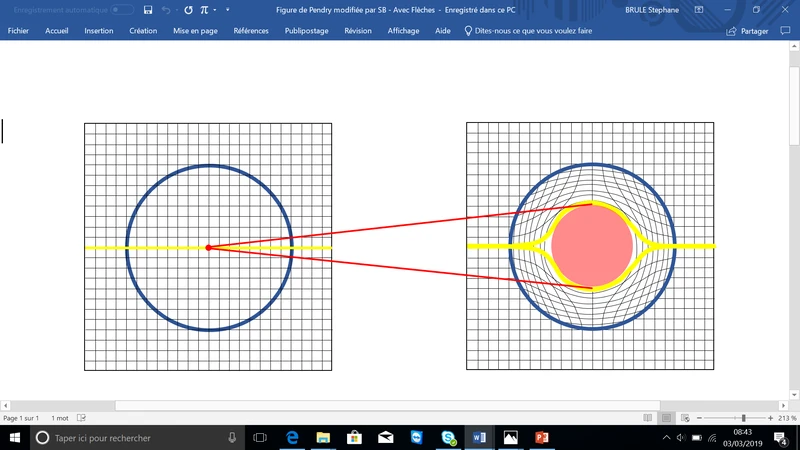Select the Web Layout view icon
800x450 pixels.
[685, 417]
